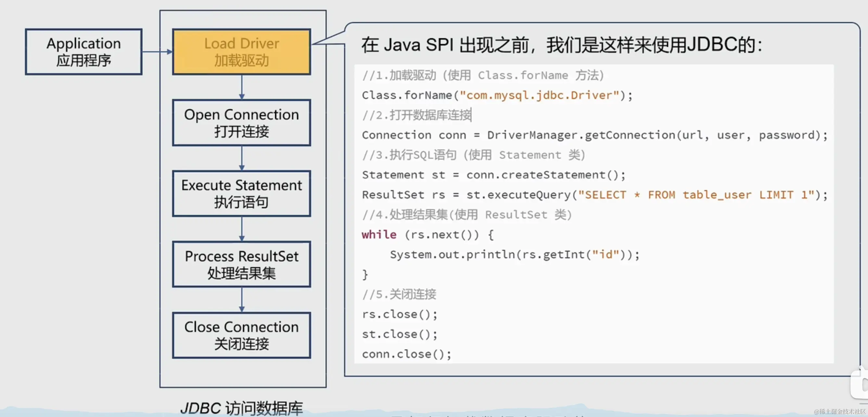Image resolution: width=868 pixels, height=417 pixels.
Task: Click the arrow from Application to Load Driver
Action: [x=157, y=52]
